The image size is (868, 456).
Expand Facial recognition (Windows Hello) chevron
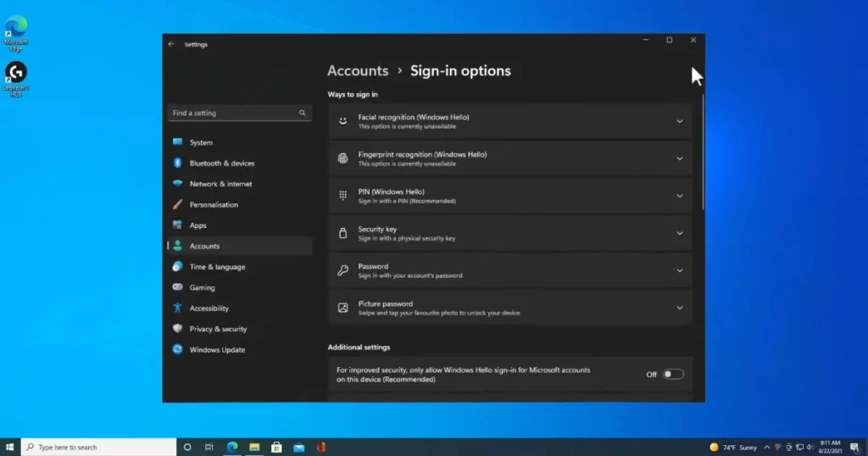pyautogui.click(x=680, y=121)
